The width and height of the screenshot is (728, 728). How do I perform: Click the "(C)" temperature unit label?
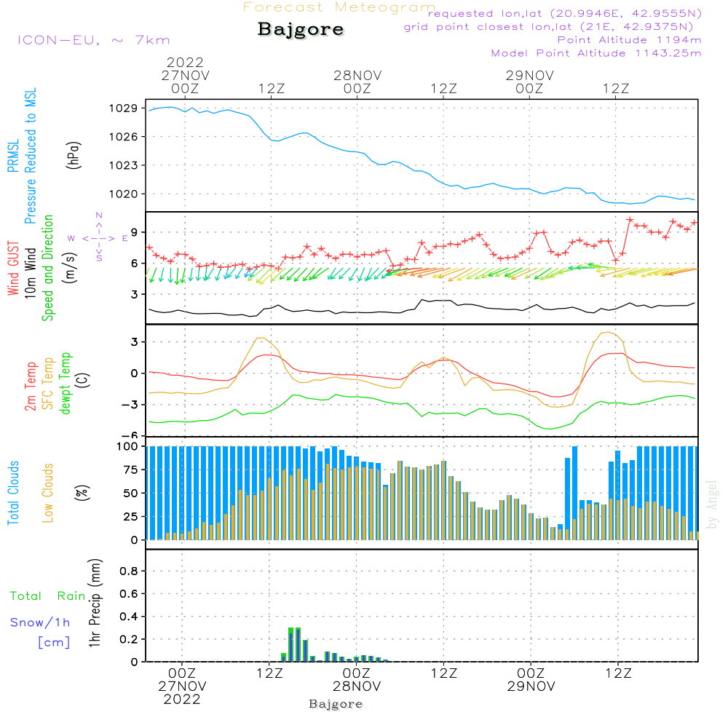83,381
